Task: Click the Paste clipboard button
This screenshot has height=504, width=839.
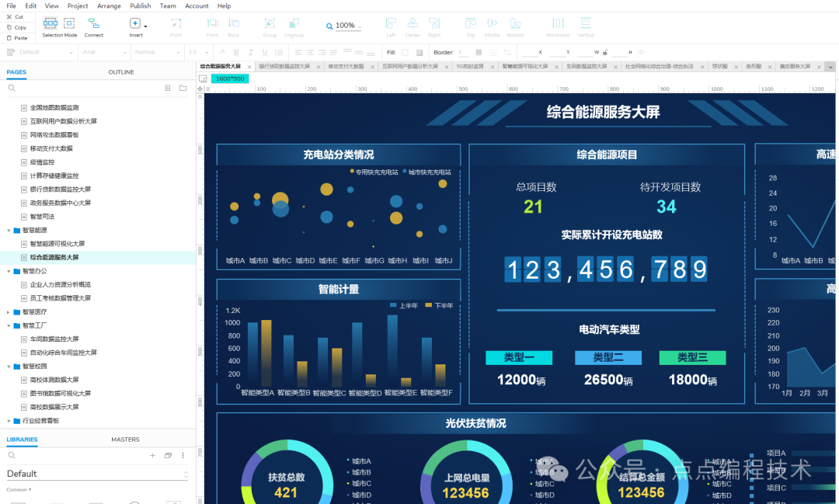Action: tap(16, 38)
